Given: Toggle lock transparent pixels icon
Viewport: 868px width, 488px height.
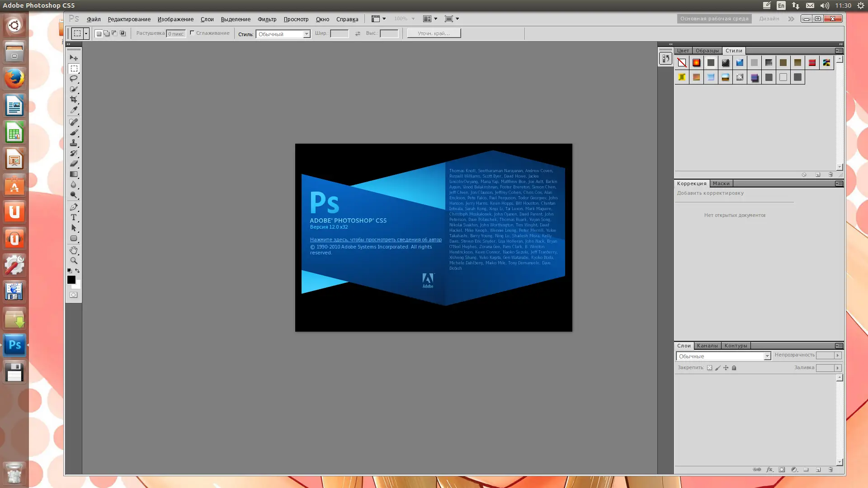Looking at the screenshot, I should tap(709, 368).
